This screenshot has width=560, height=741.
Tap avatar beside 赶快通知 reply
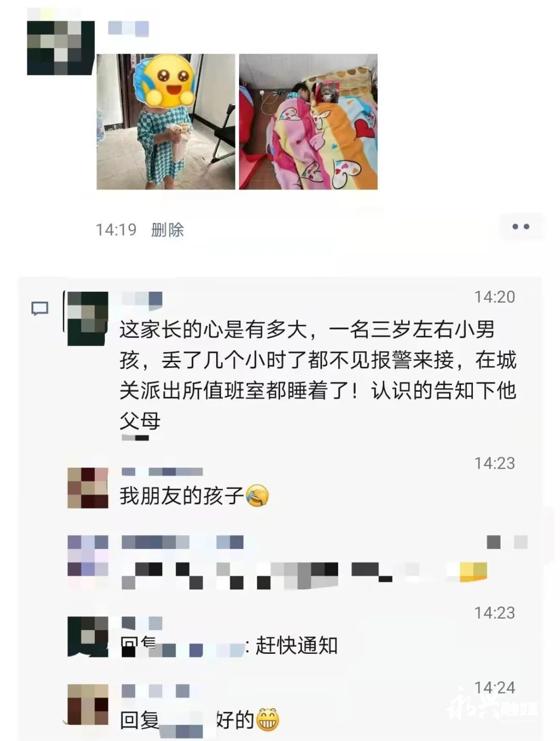tap(88, 637)
